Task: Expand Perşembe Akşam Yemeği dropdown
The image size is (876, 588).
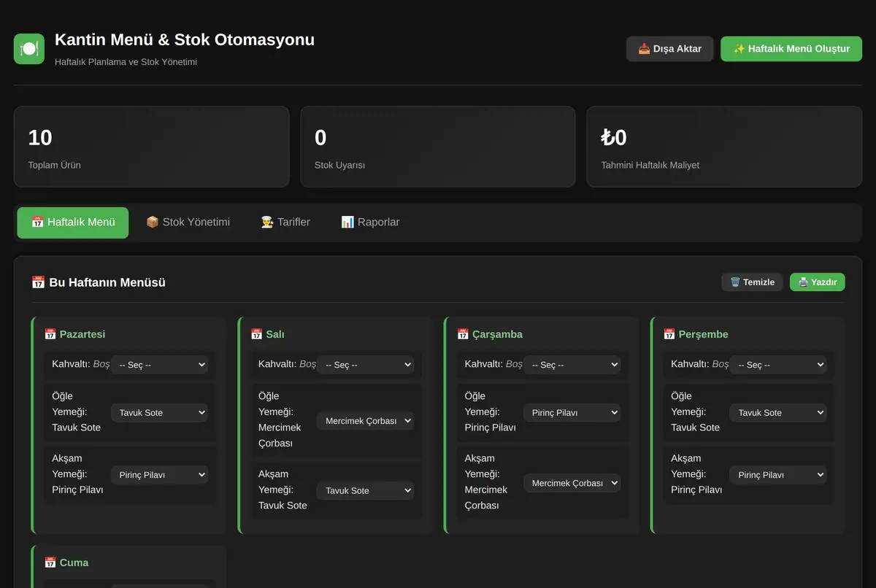Action: tap(778, 475)
